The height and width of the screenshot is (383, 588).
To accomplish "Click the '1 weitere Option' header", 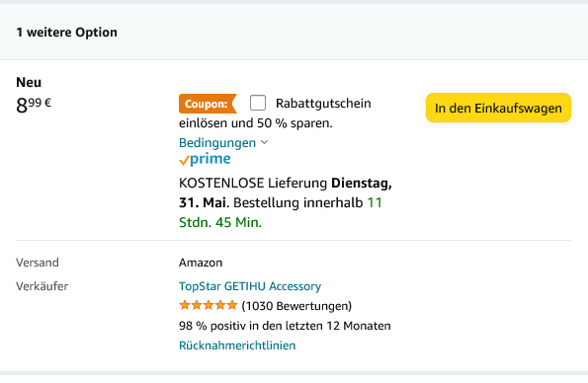I will click(x=67, y=33).
